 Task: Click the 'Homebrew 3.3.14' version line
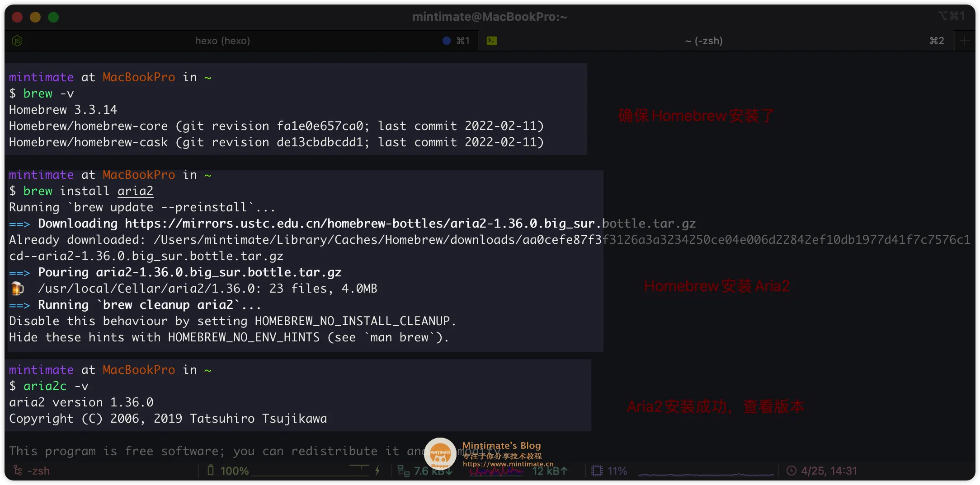pyautogui.click(x=63, y=110)
